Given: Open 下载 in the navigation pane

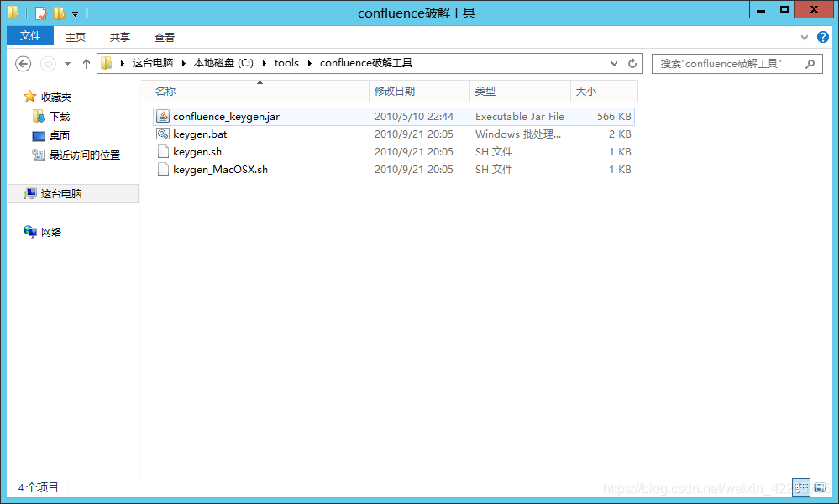Looking at the screenshot, I should (60, 116).
